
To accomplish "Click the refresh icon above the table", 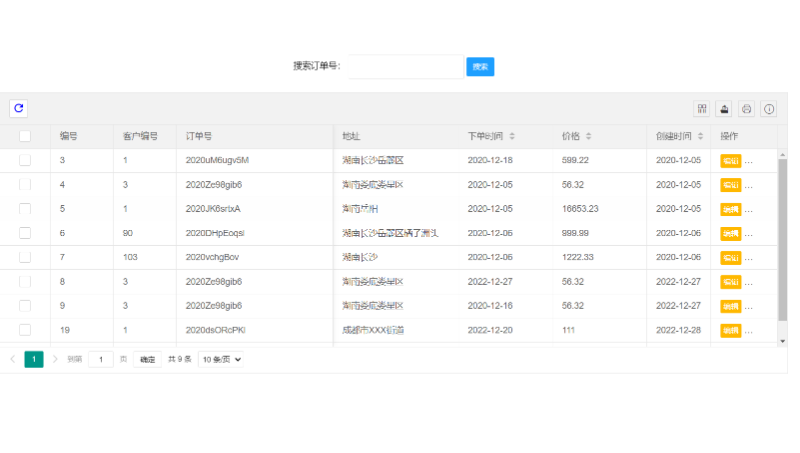I will pyautogui.click(x=18, y=108).
